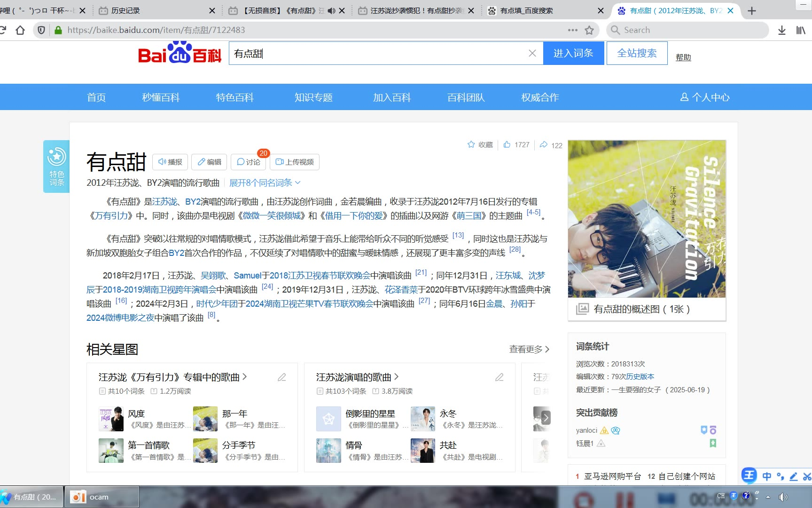
Task: Click the 全站搜索 button
Action: [x=637, y=53]
